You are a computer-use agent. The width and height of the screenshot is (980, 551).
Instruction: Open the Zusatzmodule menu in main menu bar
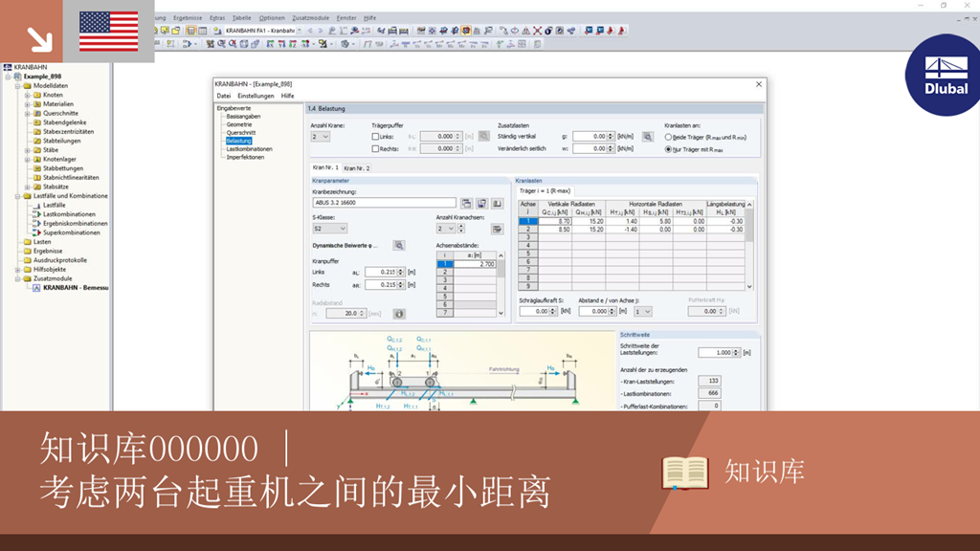311,18
